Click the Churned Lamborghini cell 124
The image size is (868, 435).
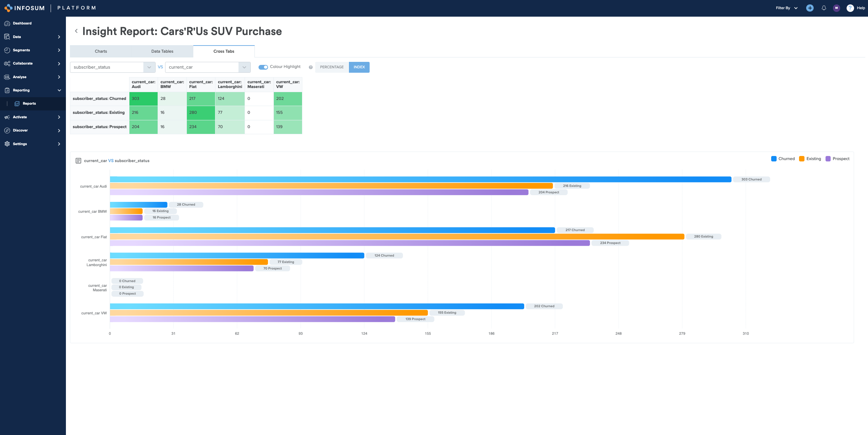[230, 99]
